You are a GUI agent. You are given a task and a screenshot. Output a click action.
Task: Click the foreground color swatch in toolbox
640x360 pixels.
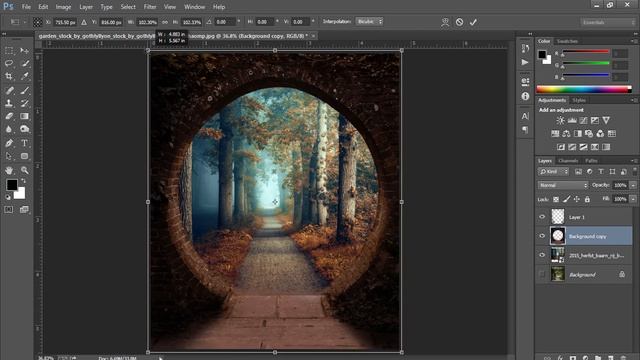pyautogui.click(x=12, y=185)
